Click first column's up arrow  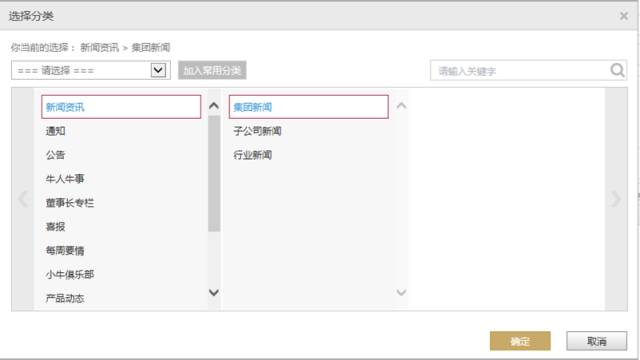point(214,106)
